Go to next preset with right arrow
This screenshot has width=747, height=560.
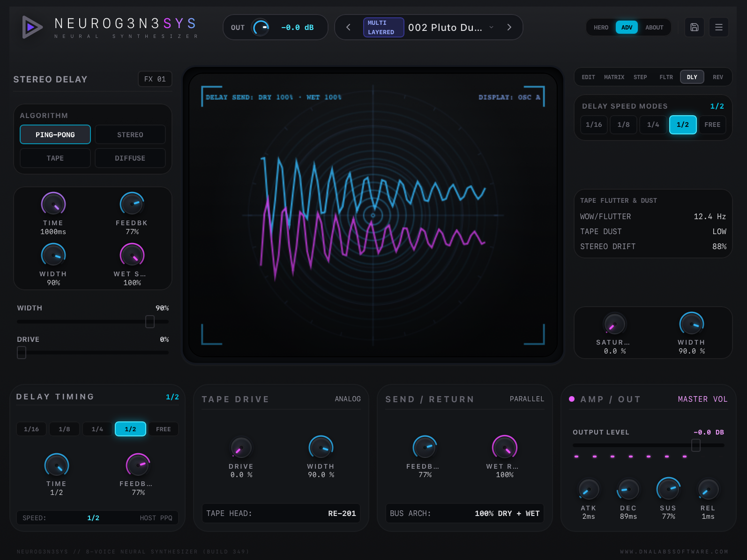tap(509, 27)
